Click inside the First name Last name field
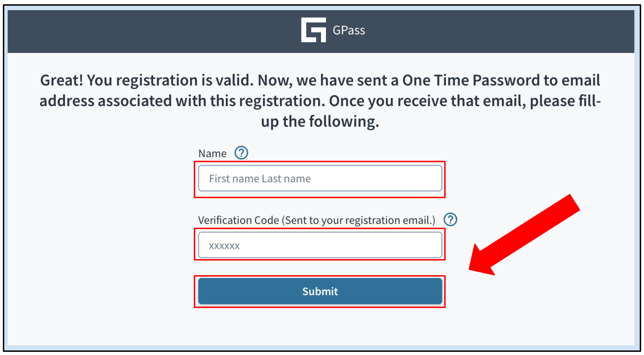 (x=320, y=178)
